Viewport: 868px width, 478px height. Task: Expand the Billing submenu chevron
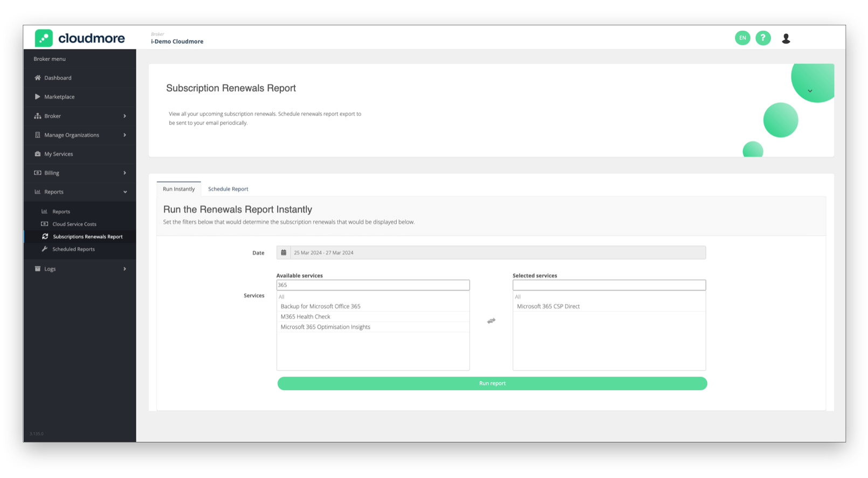(x=125, y=172)
